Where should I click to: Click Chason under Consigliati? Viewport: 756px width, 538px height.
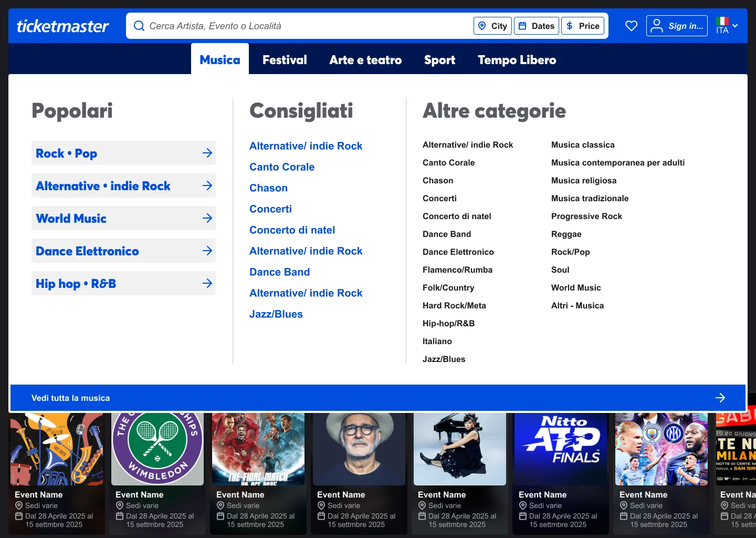(x=268, y=188)
